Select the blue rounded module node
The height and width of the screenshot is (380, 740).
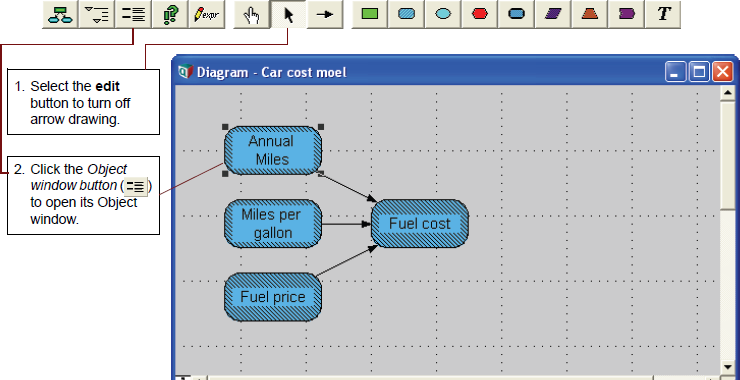pos(517,15)
